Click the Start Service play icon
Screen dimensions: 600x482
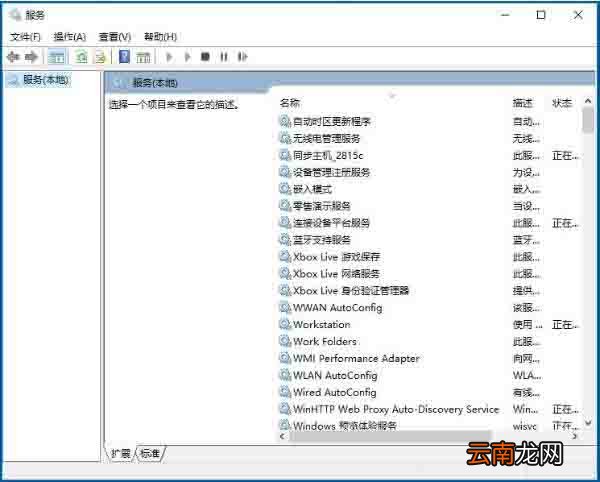pyautogui.click(x=169, y=57)
